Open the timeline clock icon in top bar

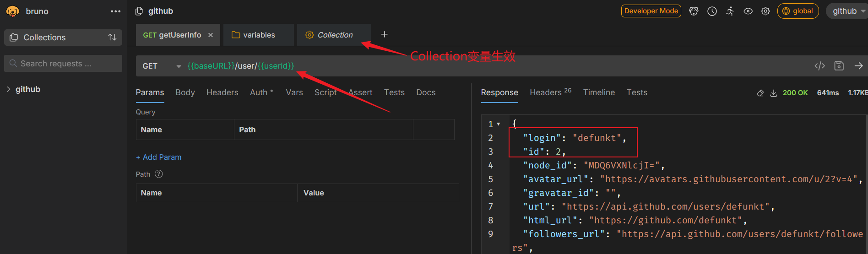[712, 11]
